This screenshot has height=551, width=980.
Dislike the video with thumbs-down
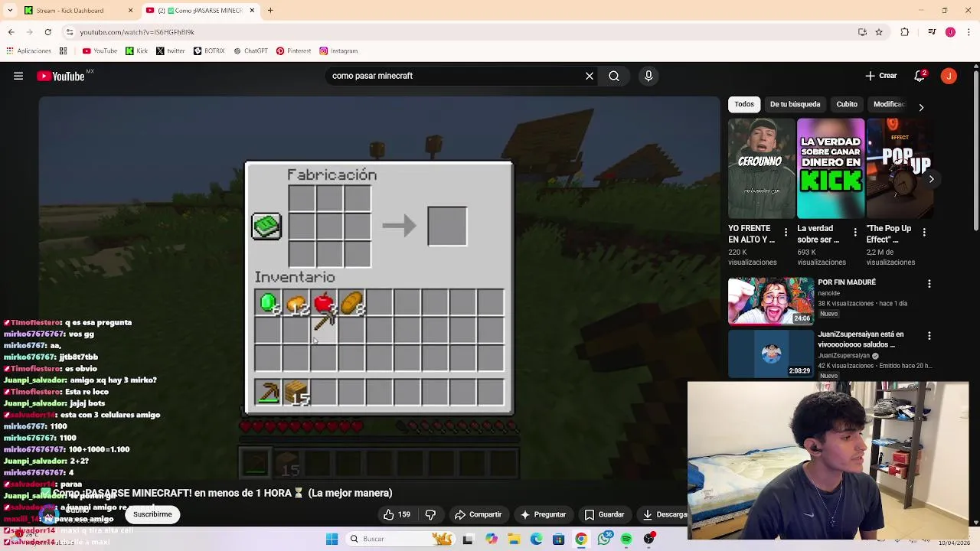point(430,514)
